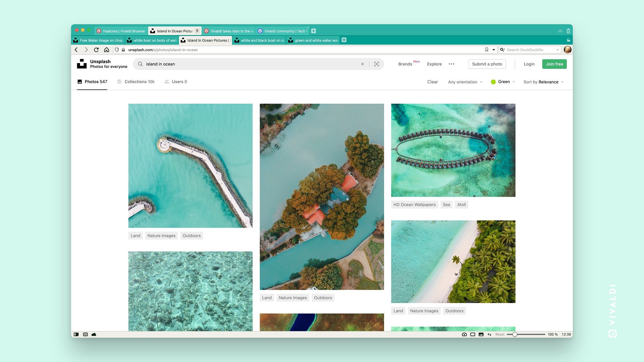Open Unsplash visual search camera icon
Image resolution: width=644 pixels, height=362 pixels.
point(376,64)
